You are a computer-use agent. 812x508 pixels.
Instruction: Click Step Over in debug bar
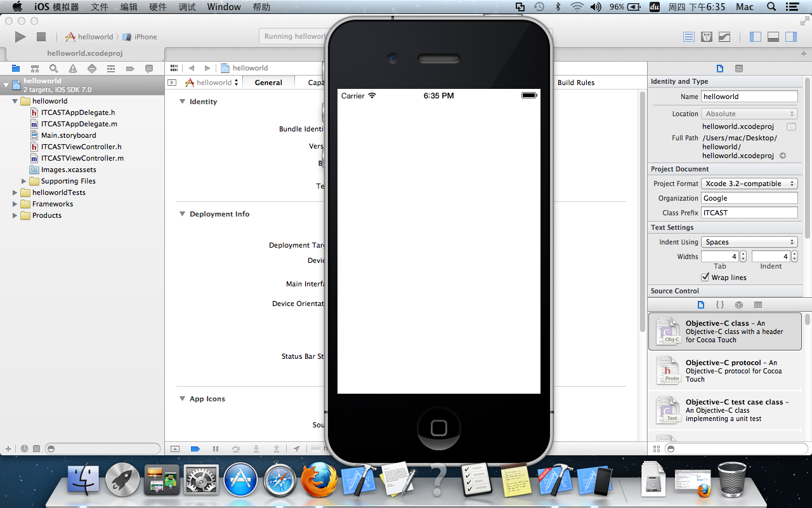(236, 449)
